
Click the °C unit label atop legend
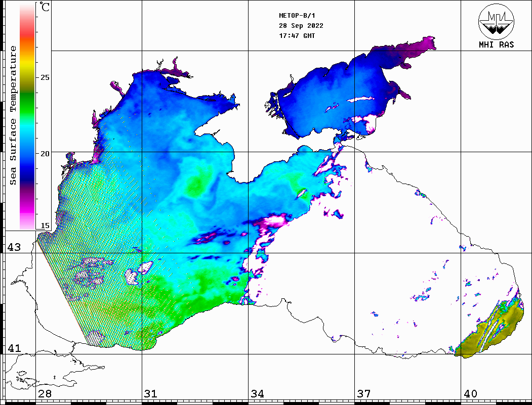pos(45,7)
